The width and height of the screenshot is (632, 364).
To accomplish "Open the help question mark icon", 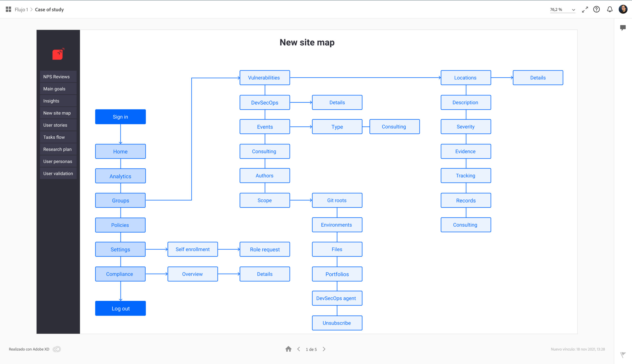I will click(x=596, y=10).
